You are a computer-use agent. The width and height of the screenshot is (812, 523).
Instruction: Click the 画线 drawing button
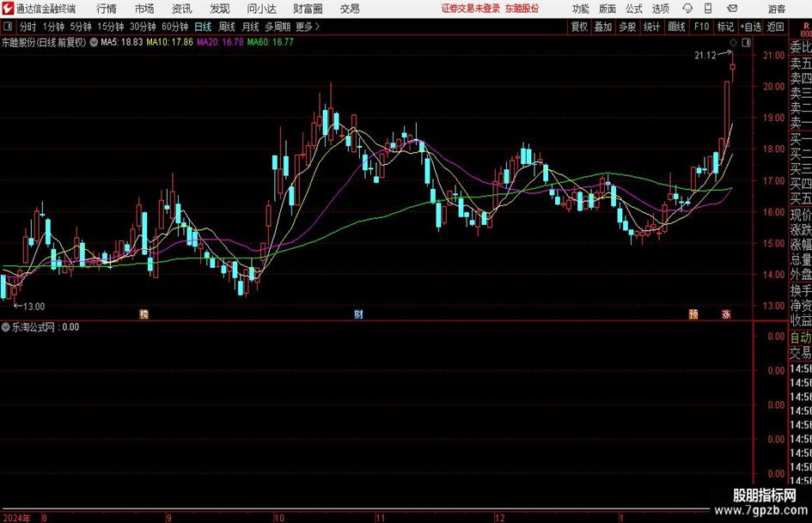coord(677,27)
